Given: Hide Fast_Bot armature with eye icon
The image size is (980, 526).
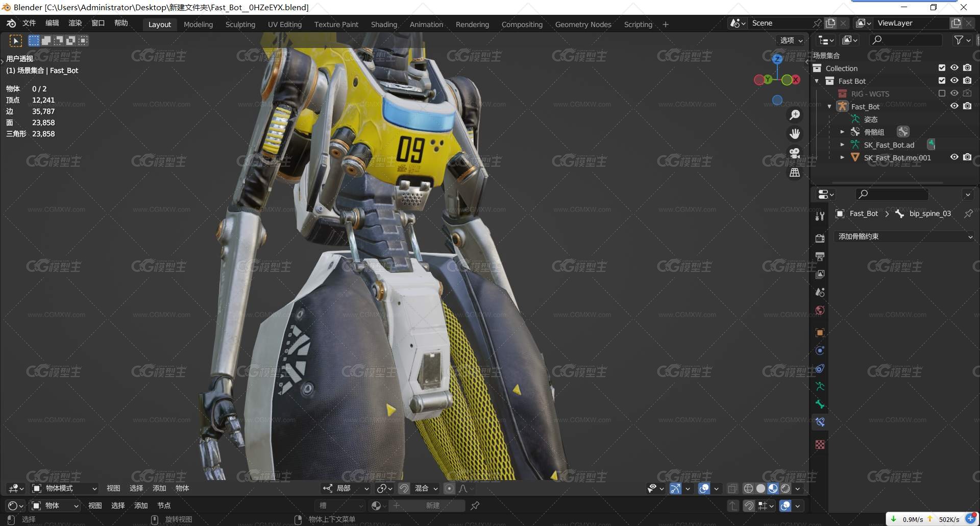Looking at the screenshot, I should coord(954,106).
